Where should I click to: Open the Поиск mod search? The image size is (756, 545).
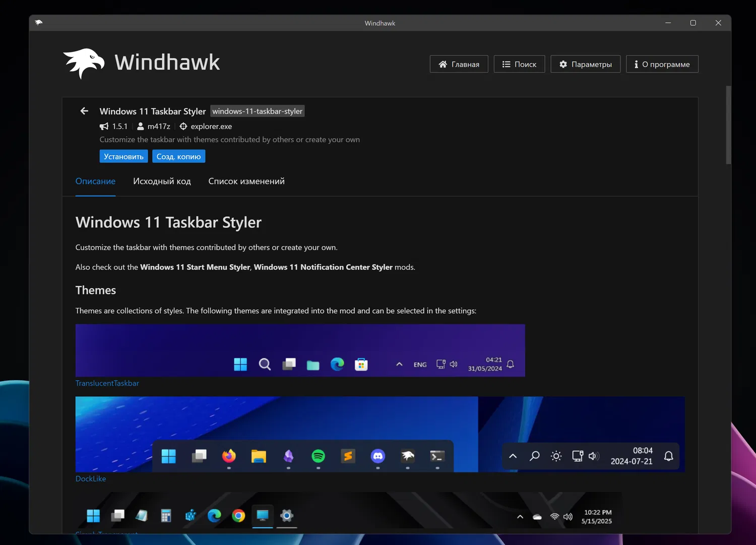click(x=519, y=64)
